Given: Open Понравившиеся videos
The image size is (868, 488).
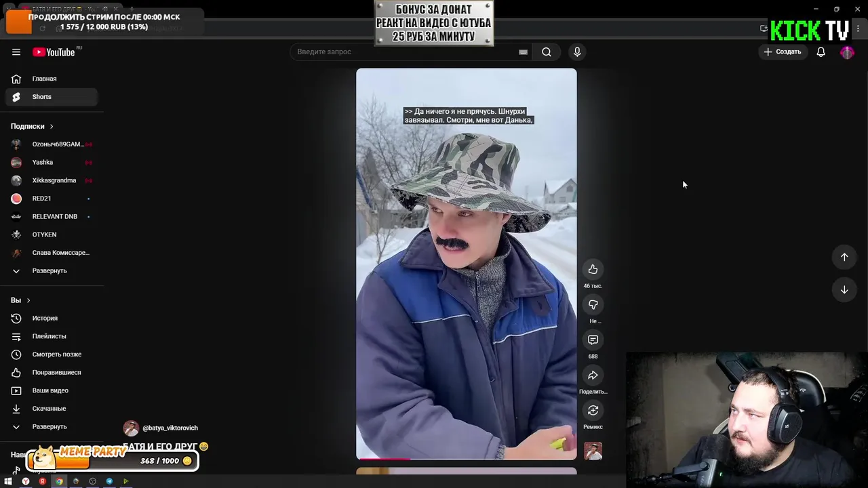Looking at the screenshot, I should click(x=52, y=373).
